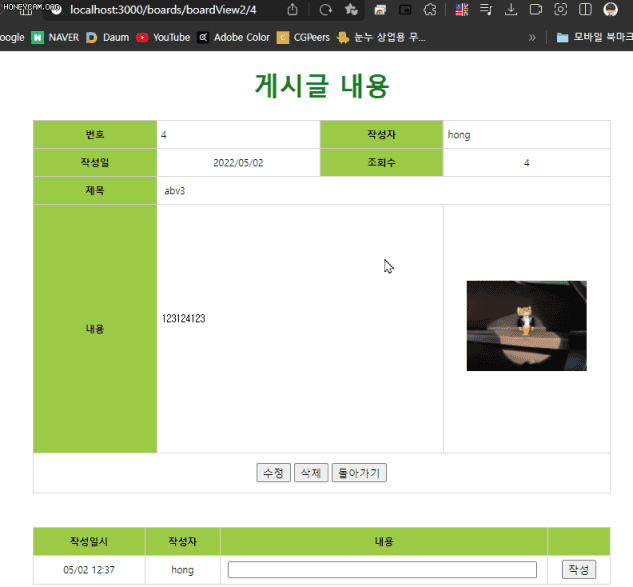
Task: Open the CGPeers bookmark
Action: tap(303, 38)
